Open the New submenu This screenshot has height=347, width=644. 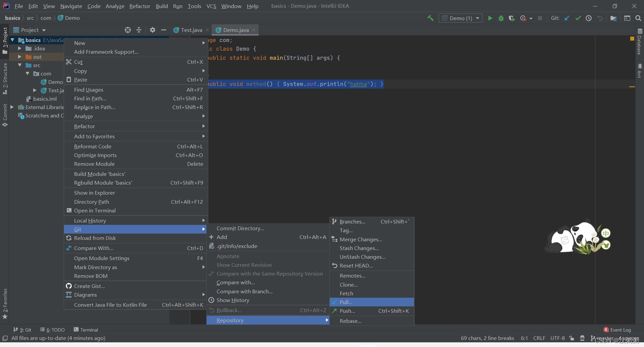[136, 43]
